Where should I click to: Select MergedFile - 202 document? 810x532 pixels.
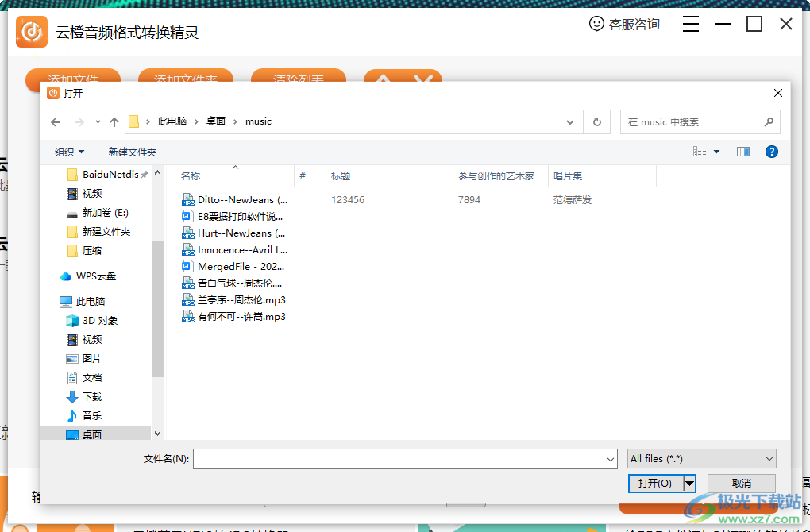(x=233, y=267)
